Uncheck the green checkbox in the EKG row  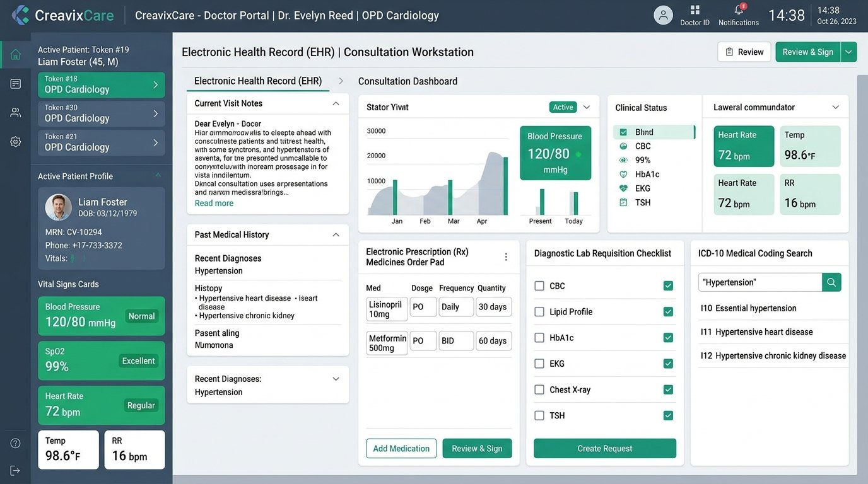point(668,364)
